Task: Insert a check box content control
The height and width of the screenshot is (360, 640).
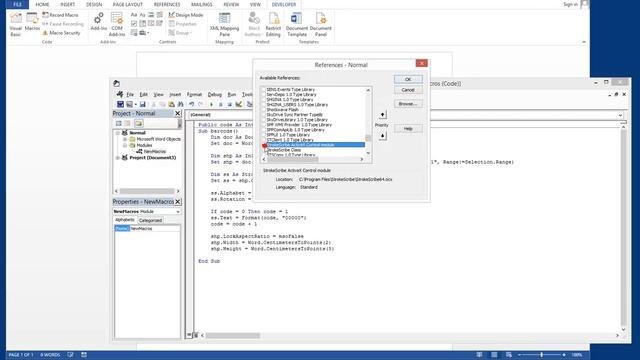Action: point(134,24)
